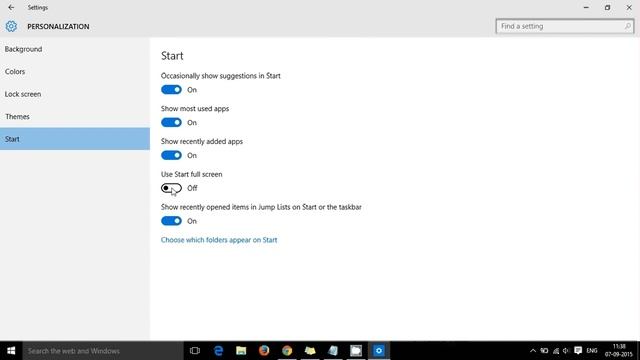Open the Lock screen settings page
Screen dimensions: 640x360
pos(75,94)
